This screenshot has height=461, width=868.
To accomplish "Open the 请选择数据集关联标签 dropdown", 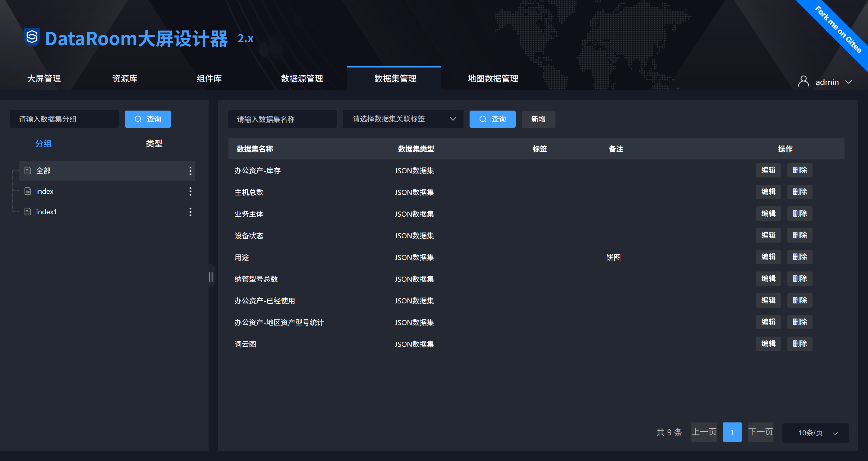I will pos(403,119).
